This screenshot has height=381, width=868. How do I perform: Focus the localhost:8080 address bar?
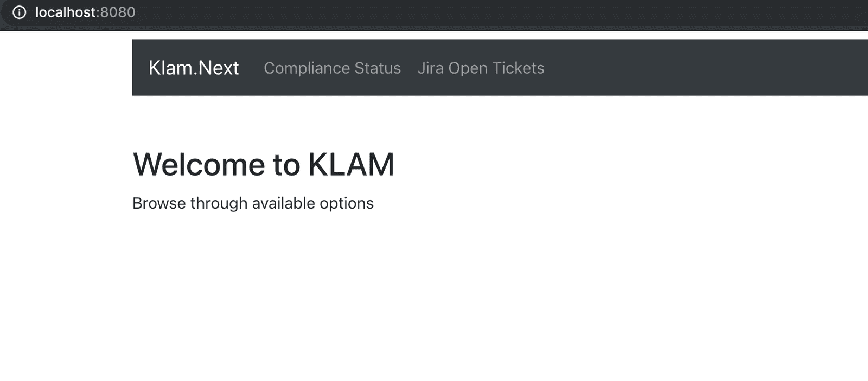coord(434,12)
